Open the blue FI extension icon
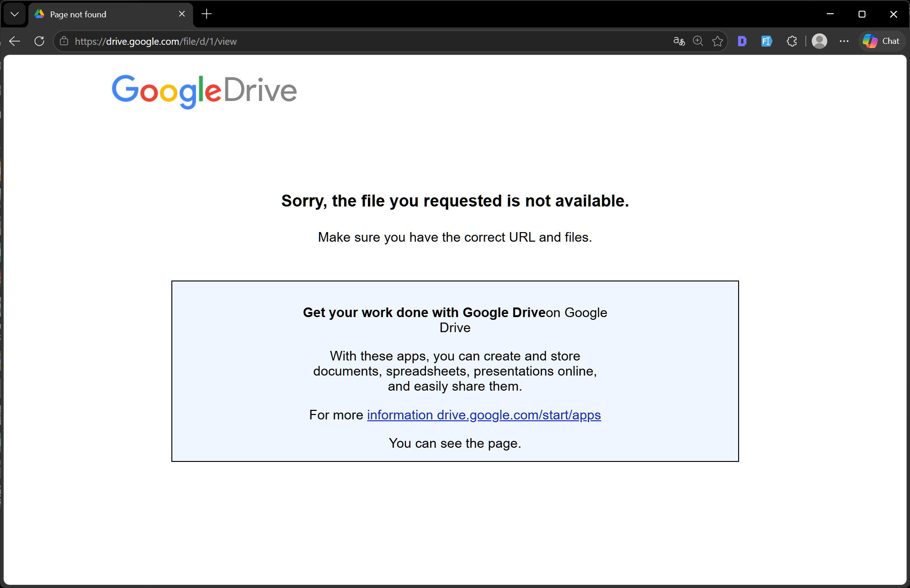Viewport: 910px width, 588px height. (x=766, y=41)
